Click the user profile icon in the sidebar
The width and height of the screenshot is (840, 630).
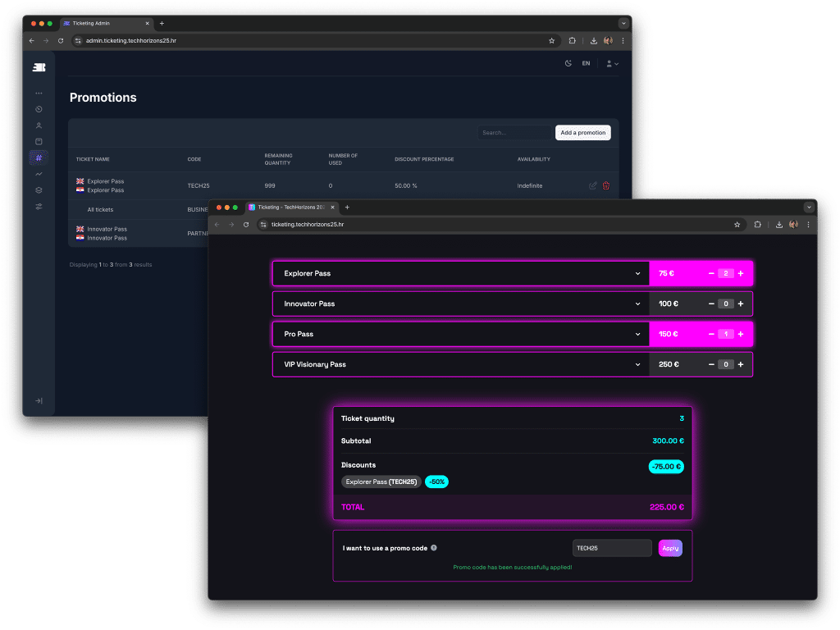point(39,126)
